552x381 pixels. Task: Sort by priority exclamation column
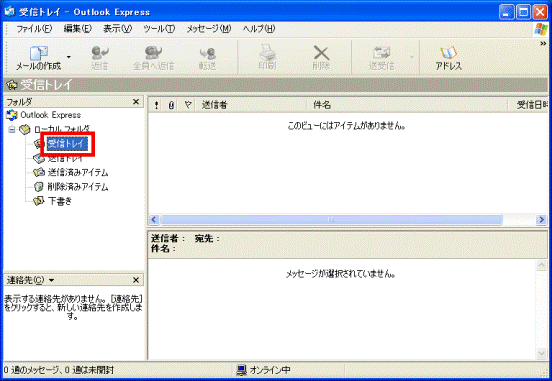[x=156, y=105]
